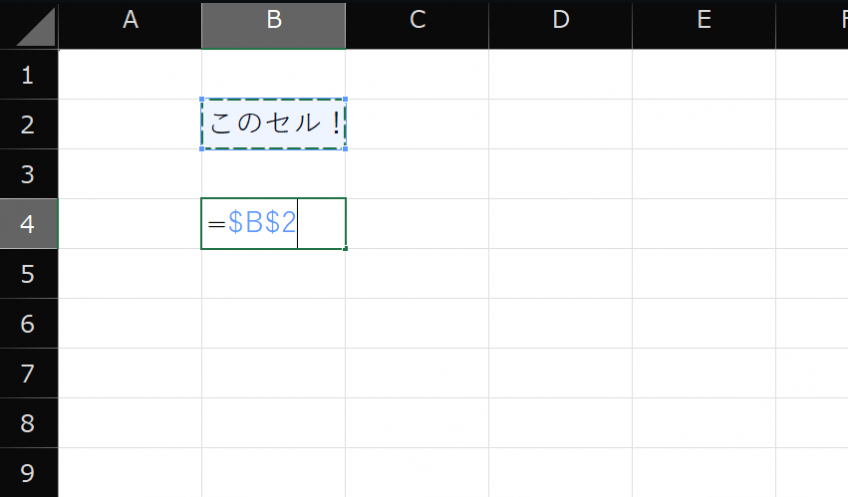Click empty cell A1
Viewport: 848px width, 497px height.
[130, 75]
